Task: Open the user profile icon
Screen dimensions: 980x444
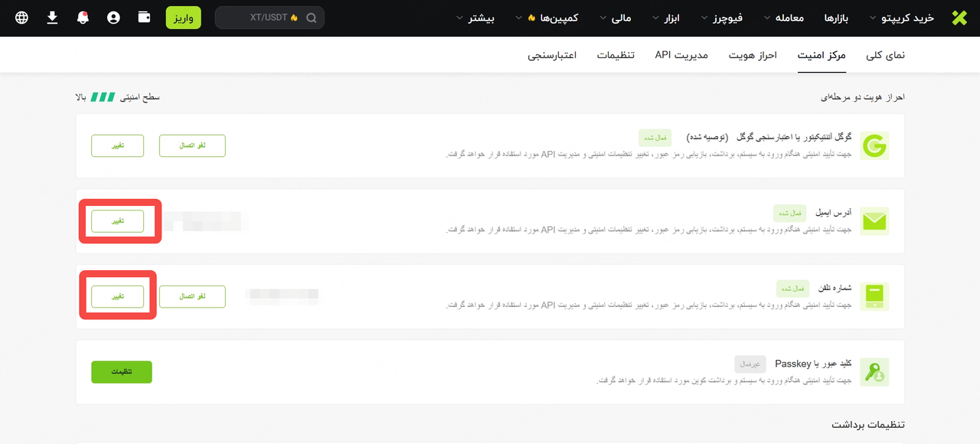Action: pyautogui.click(x=113, y=18)
